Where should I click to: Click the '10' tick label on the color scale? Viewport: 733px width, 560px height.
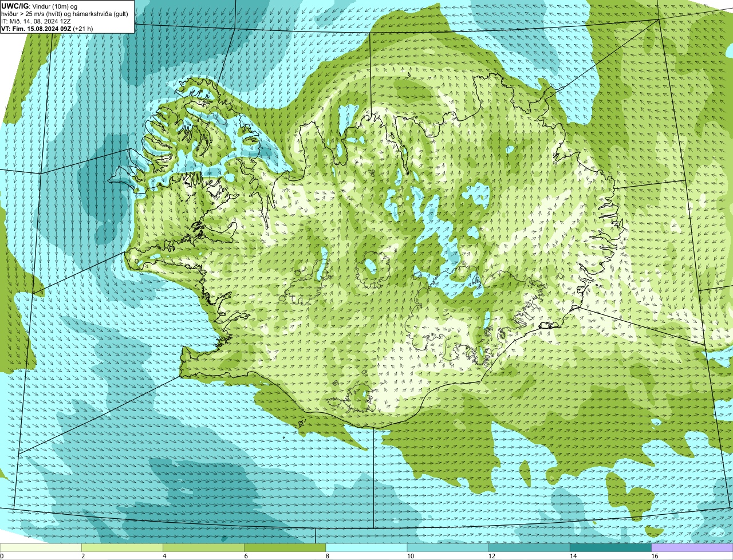[x=410, y=556]
